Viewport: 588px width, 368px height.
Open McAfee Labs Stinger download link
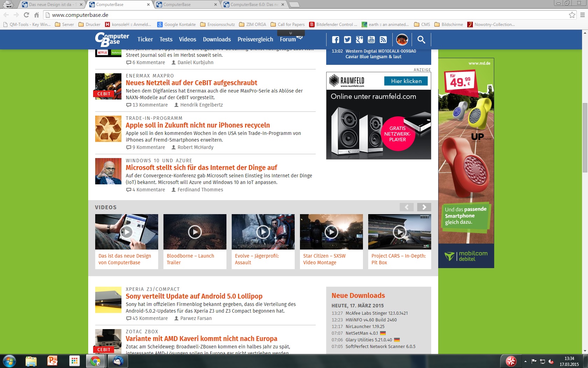(x=377, y=313)
